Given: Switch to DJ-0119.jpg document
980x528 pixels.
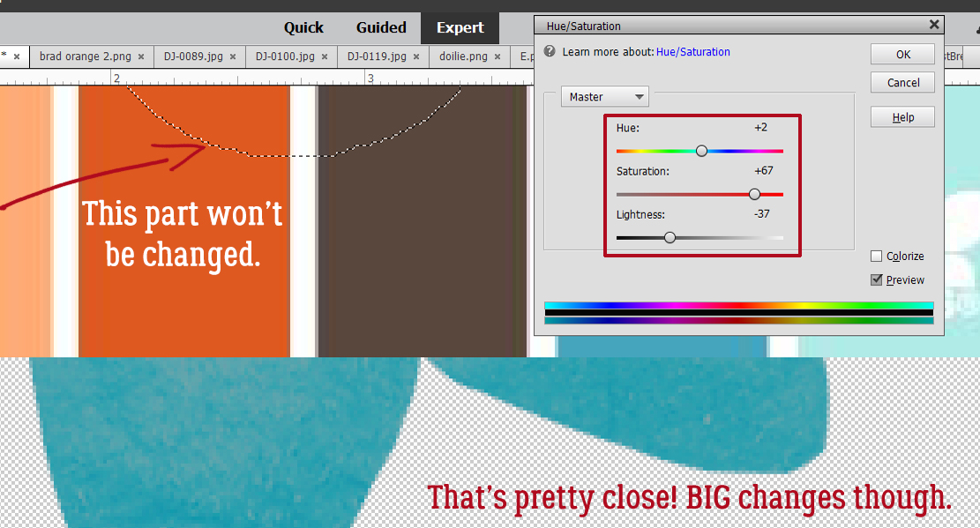Looking at the screenshot, I should (x=377, y=56).
